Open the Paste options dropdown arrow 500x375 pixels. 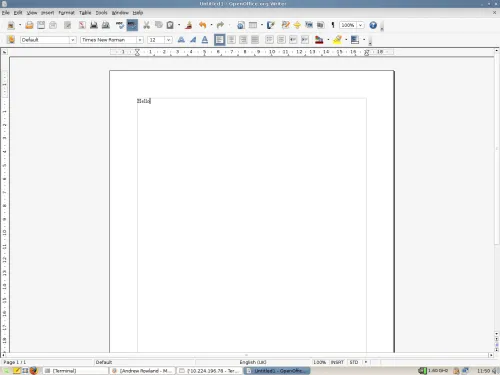(x=179, y=25)
